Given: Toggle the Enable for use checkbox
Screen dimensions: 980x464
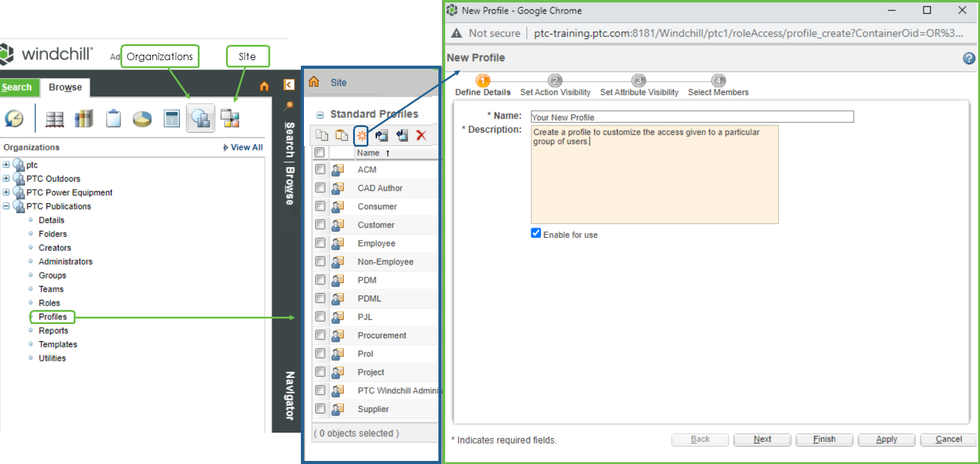Looking at the screenshot, I should 536,233.
